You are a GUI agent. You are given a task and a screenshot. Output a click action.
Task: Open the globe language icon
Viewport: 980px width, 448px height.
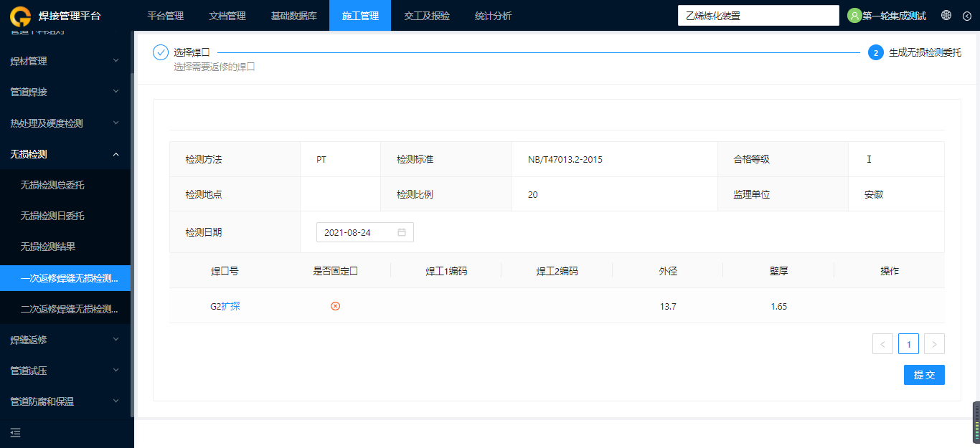pyautogui.click(x=946, y=16)
